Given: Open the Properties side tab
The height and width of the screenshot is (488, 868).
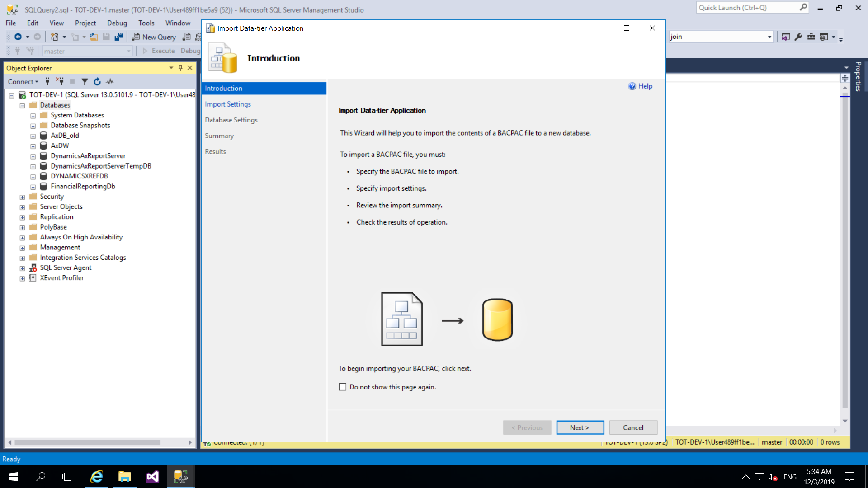Looking at the screenshot, I should click(x=858, y=76).
